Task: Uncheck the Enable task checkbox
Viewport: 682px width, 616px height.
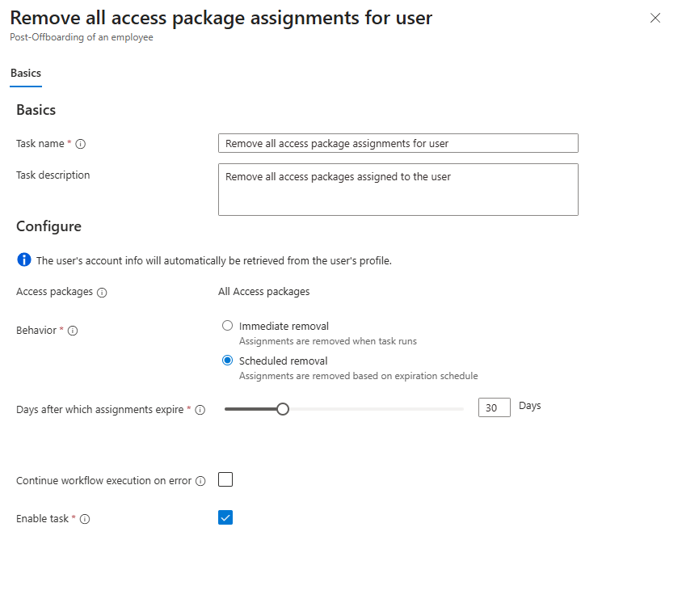Action: point(225,517)
